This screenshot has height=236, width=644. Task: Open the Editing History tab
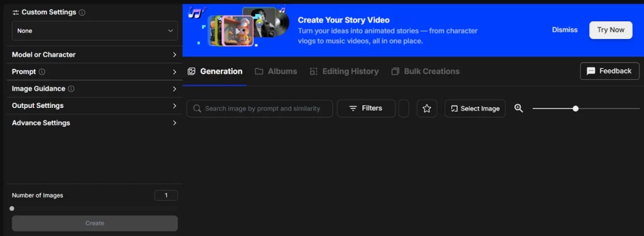tap(344, 72)
